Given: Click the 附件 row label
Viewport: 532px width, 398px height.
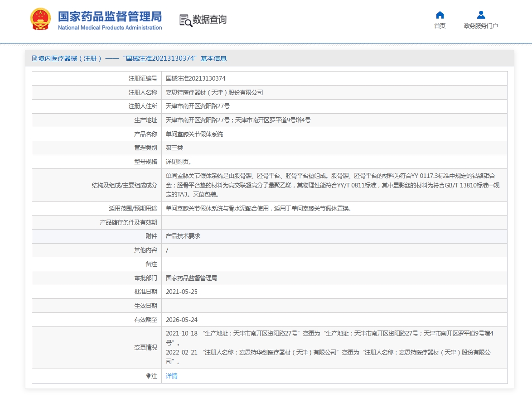Looking at the screenshot, I should click(x=151, y=236).
